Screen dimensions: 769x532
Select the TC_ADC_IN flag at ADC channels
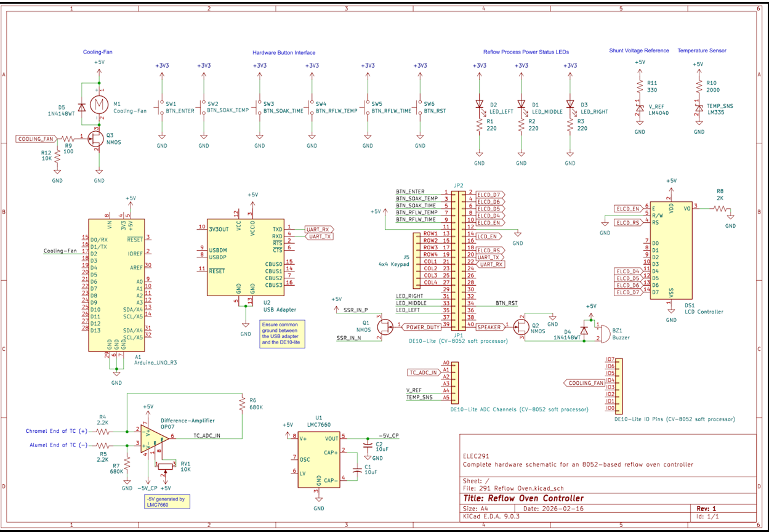424,373
